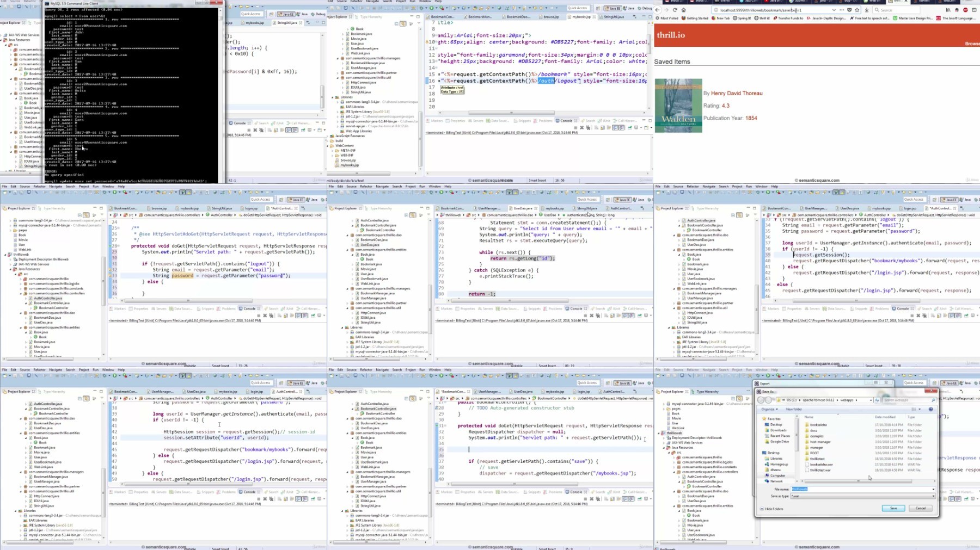Select the thrilliotest.war file

pyautogui.click(x=820, y=470)
